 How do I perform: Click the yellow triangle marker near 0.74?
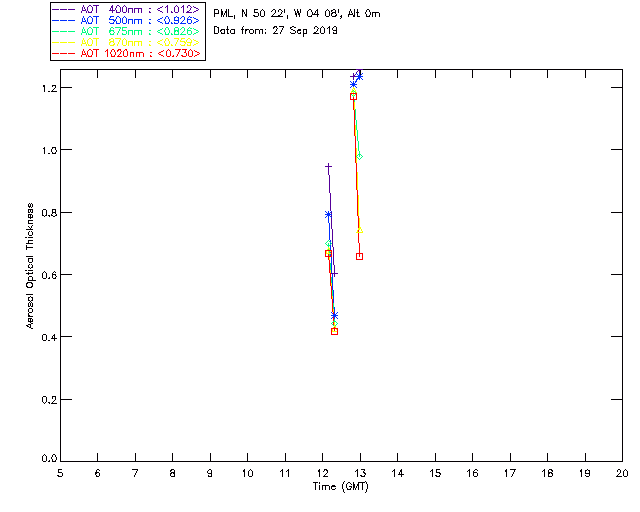360,230
